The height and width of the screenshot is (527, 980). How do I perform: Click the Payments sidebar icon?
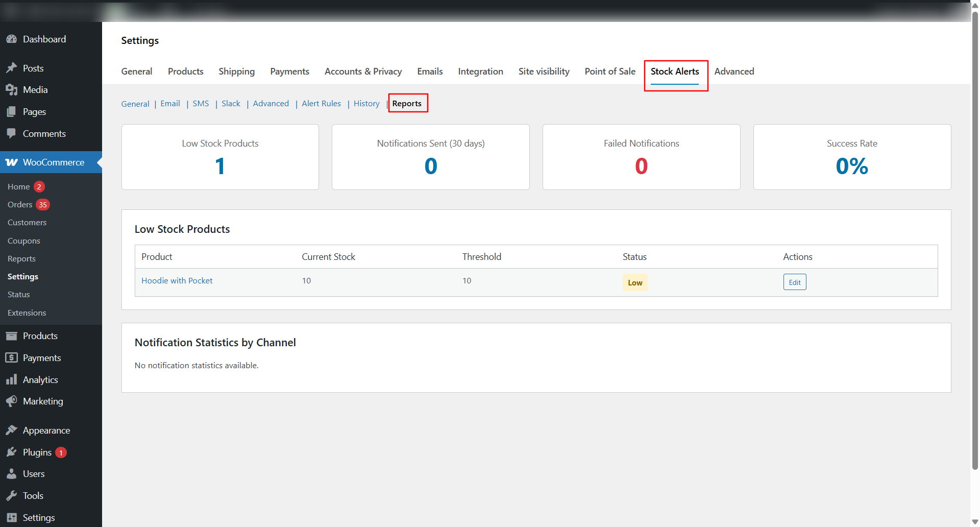point(12,357)
